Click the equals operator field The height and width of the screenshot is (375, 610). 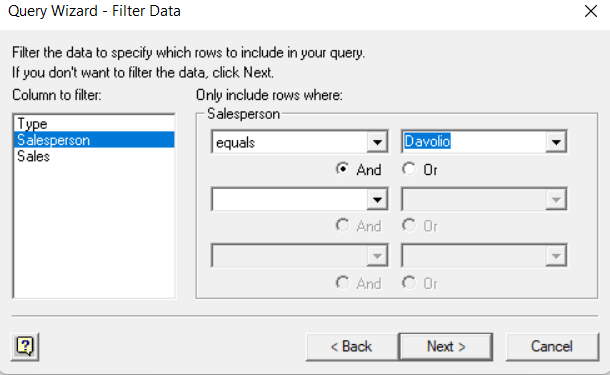point(289,142)
